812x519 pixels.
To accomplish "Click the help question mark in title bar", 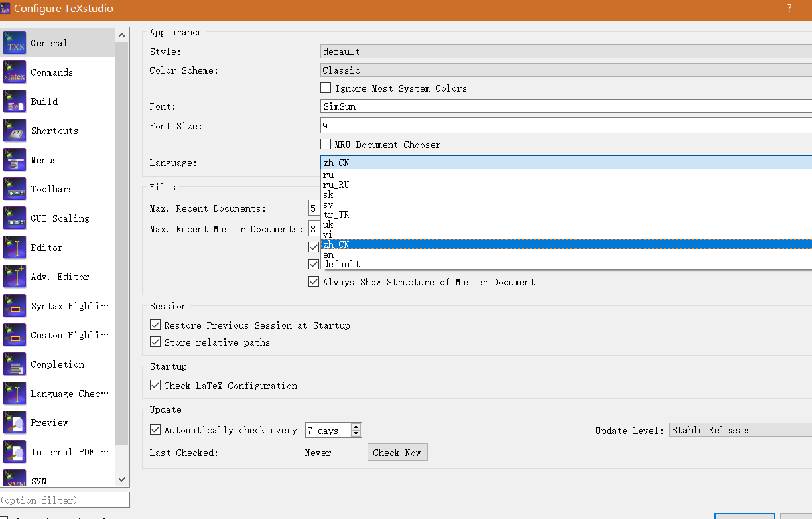I will point(789,9).
